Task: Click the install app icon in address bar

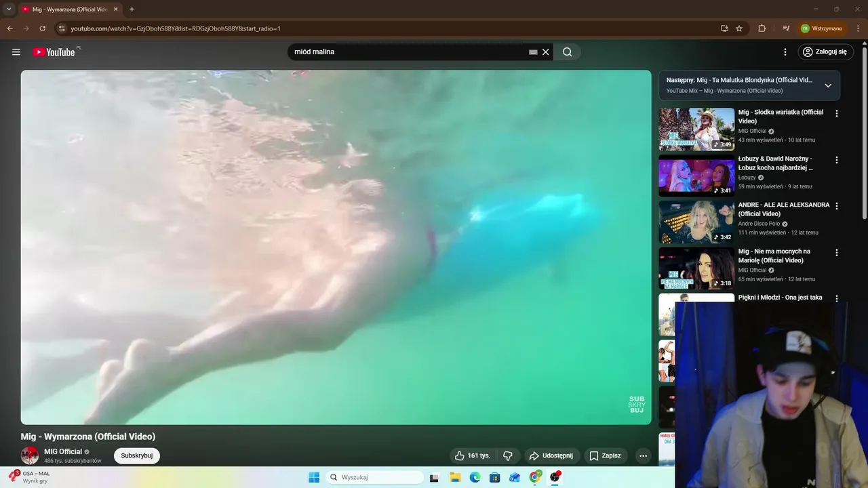Action: coord(724,28)
